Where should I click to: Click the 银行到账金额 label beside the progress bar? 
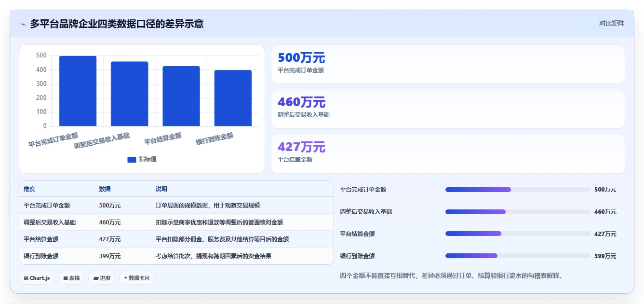(357, 256)
